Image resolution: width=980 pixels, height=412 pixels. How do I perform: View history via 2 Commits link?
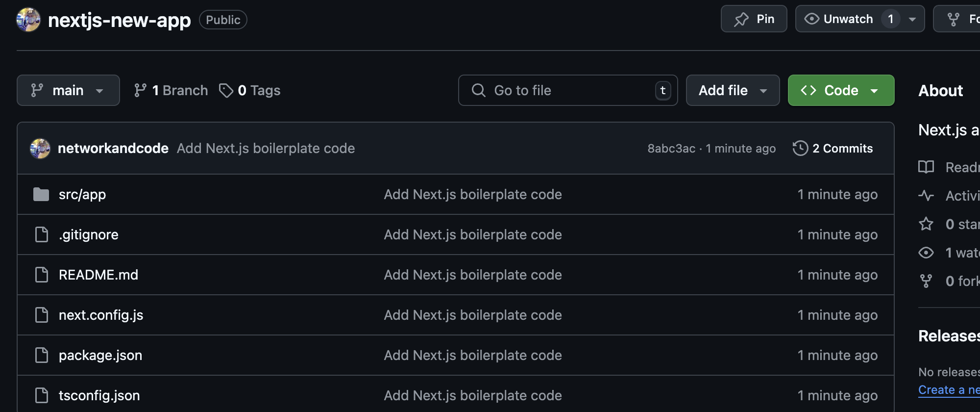tap(833, 148)
